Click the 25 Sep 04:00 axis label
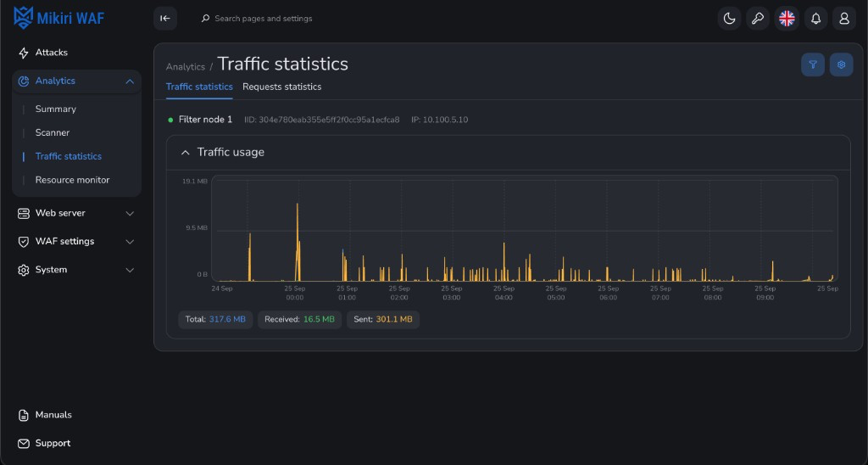The width and height of the screenshot is (868, 465). [504, 293]
